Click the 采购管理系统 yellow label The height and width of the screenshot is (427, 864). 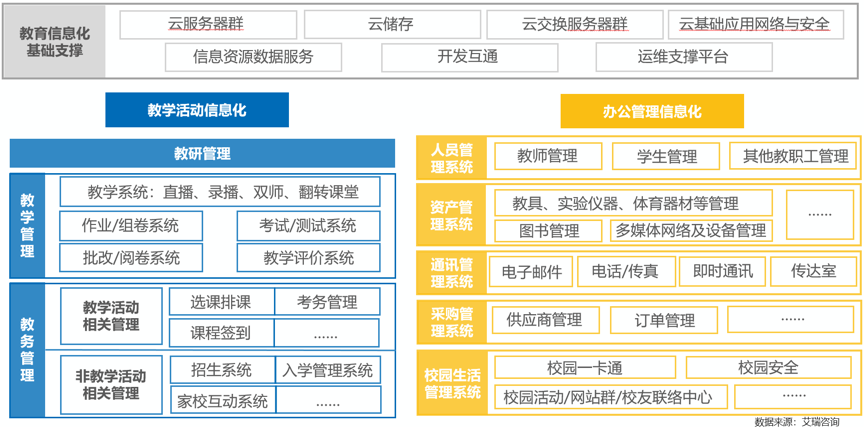[x=451, y=322]
